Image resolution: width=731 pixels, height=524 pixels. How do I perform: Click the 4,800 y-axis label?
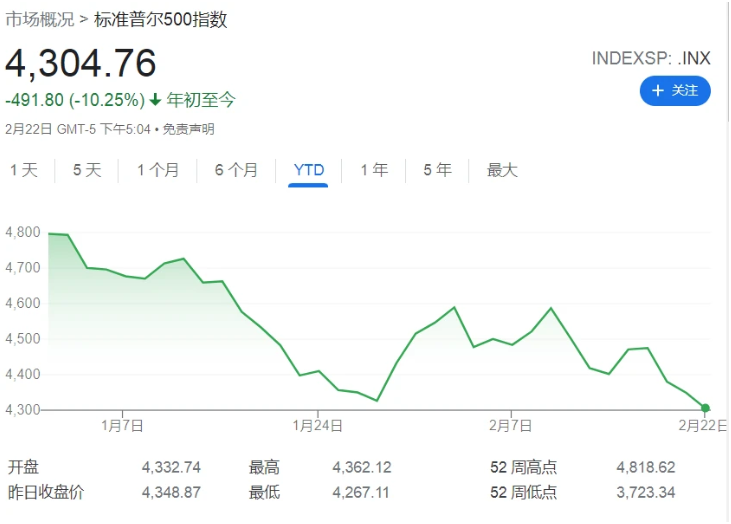tap(23, 232)
